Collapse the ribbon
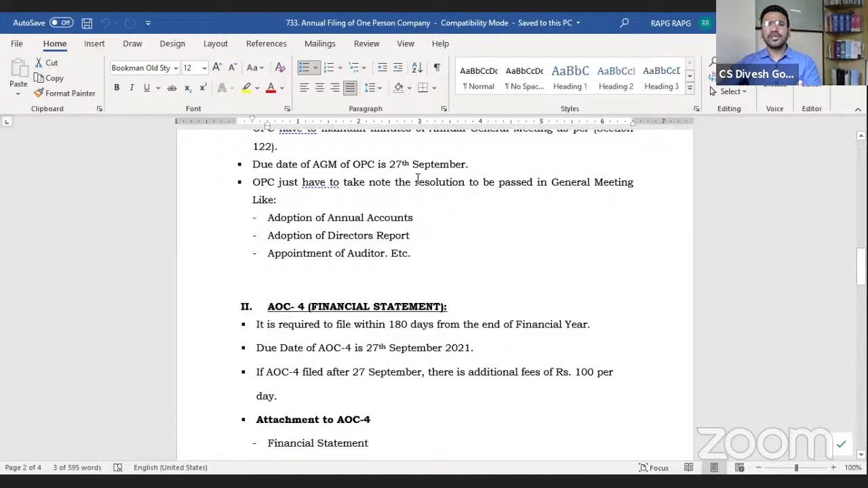 [x=858, y=109]
